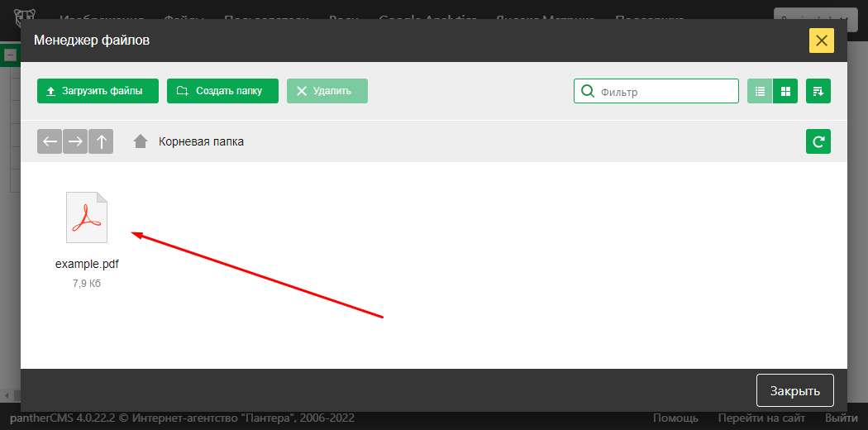Go up one folder level

[101, 141]
